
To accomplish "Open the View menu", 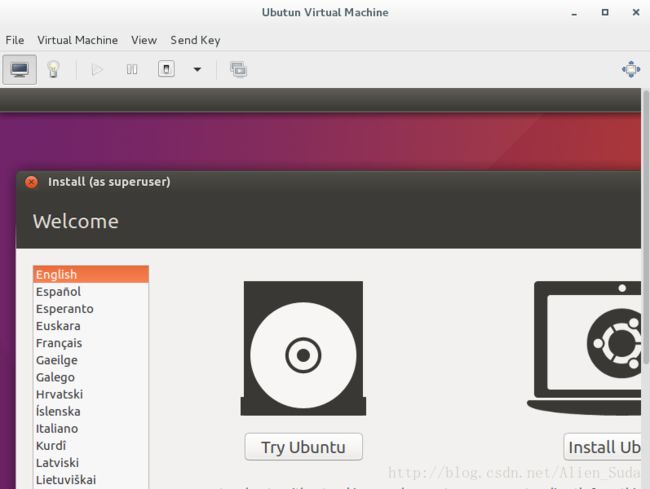I will (x=144, y=40).
